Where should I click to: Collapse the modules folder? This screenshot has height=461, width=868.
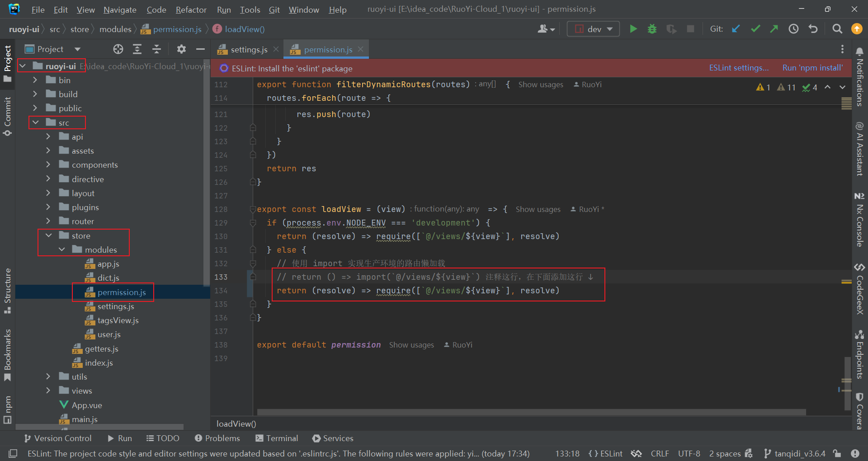[x=61, y=249]
